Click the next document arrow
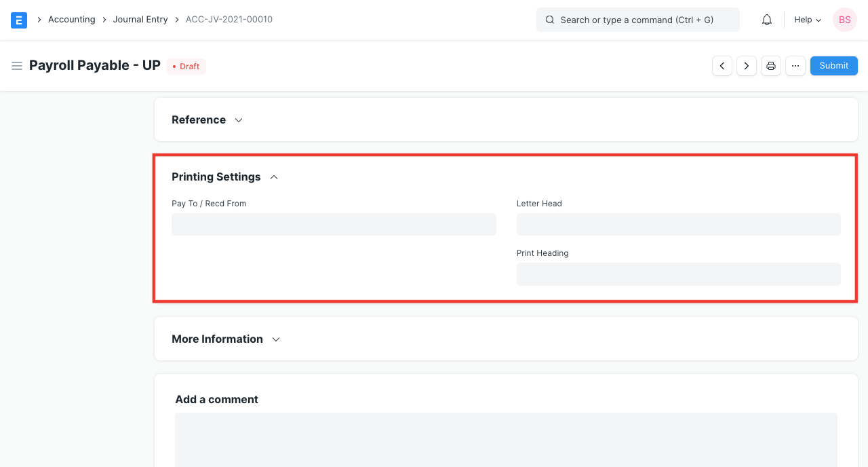Viewport: 868px width, 467px height. 746,66
